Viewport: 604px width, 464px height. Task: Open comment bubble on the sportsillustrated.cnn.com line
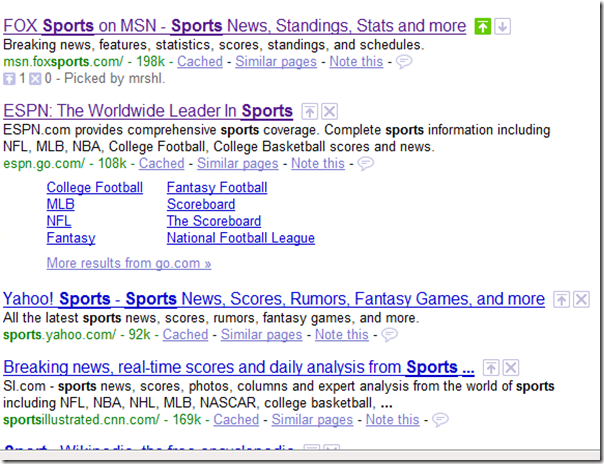(x=440, y=420)
